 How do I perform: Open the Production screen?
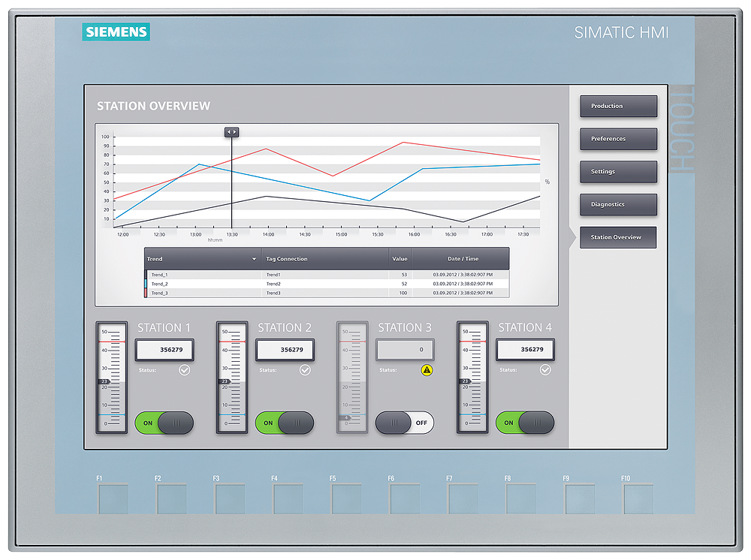(617, 106)
